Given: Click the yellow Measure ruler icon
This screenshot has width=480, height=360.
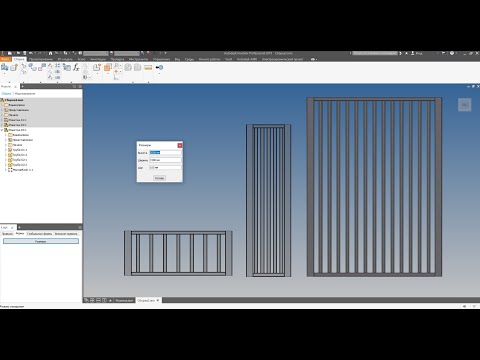Looking at the screenshot, I should coord(148,68).
